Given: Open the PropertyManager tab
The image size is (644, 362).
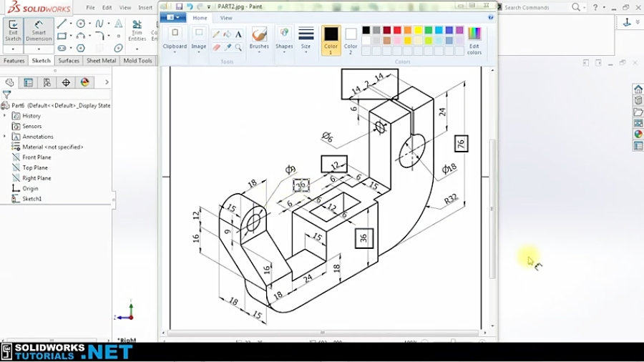Looking at the screenshot, I should (x=29, y=82).
